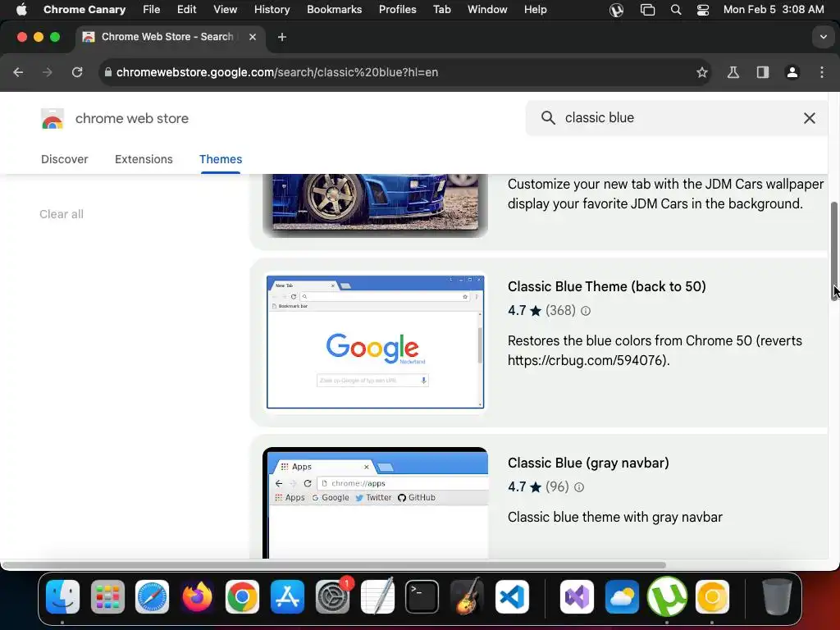Open uTorrent from the Dock
This screenshot has height=630, width=840.
[x=667, y=596]
